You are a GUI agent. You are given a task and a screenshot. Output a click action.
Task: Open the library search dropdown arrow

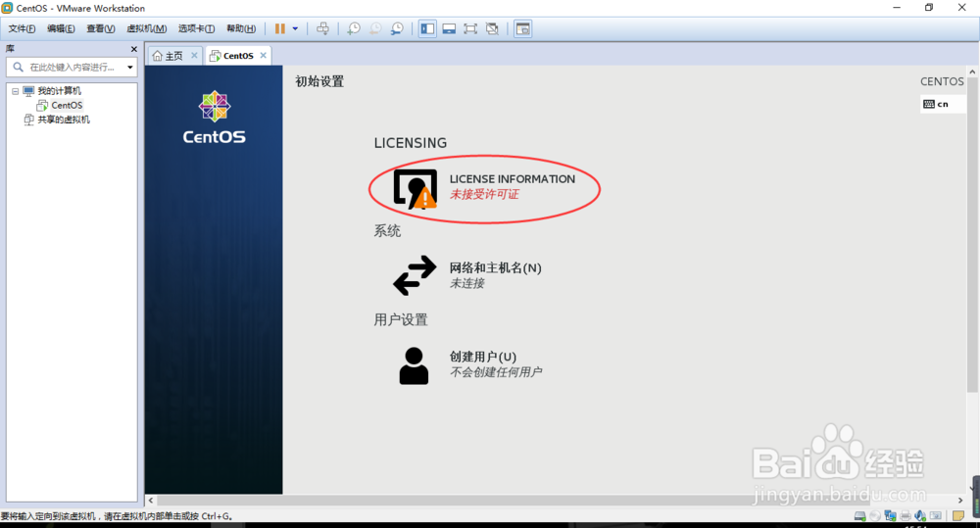pos(130,67)
